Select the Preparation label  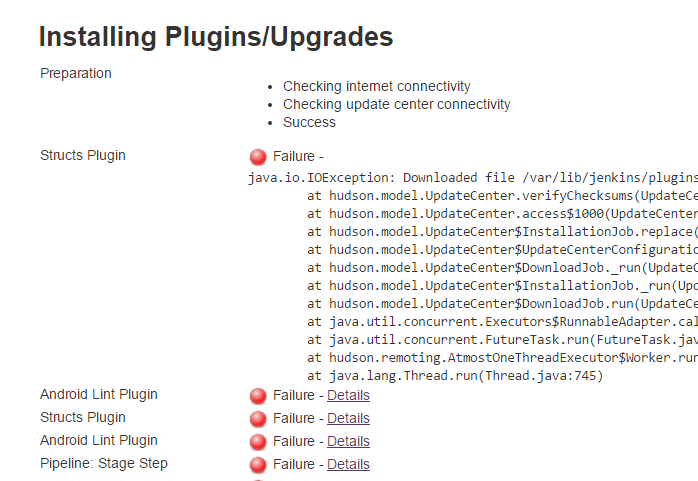coord(76,73)
